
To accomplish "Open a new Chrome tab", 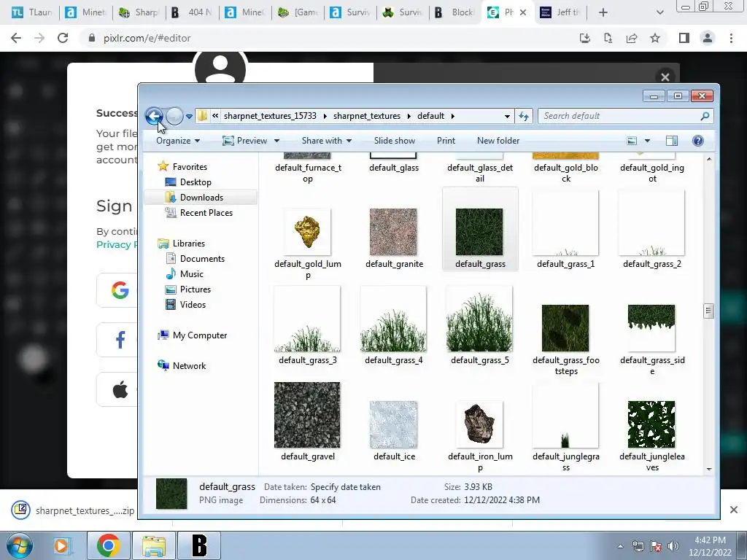I will (603, 12).
